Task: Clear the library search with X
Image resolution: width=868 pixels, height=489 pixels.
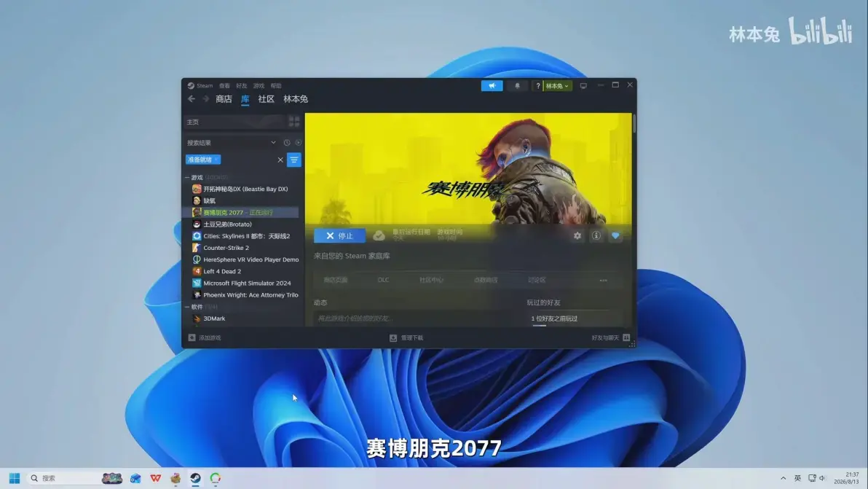Action: [x=280, y=160]
